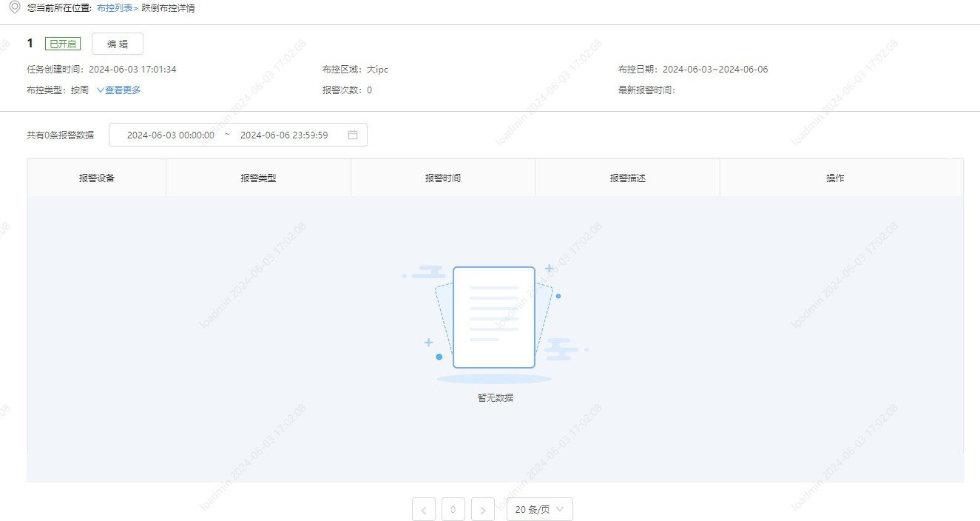Click the 报警时间 column header
980x521 pixels.
(443, 178)
